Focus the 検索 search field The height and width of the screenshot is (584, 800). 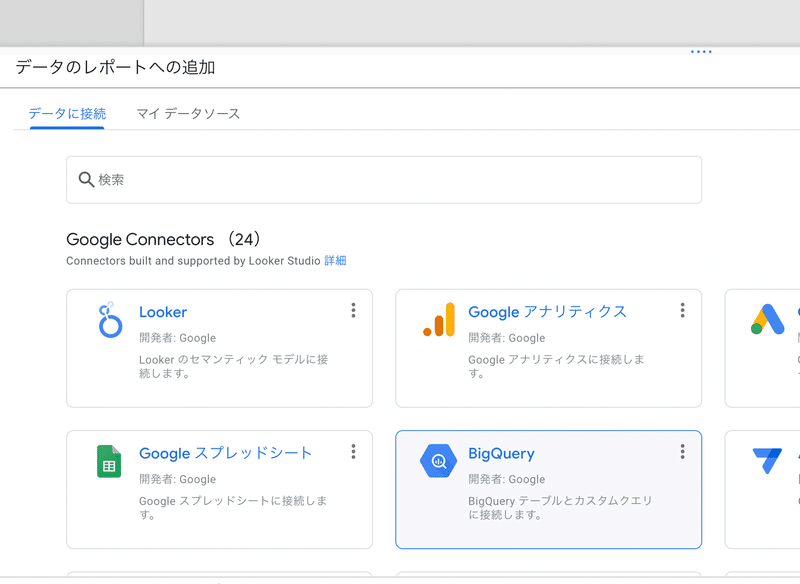[x=390, y=180]
